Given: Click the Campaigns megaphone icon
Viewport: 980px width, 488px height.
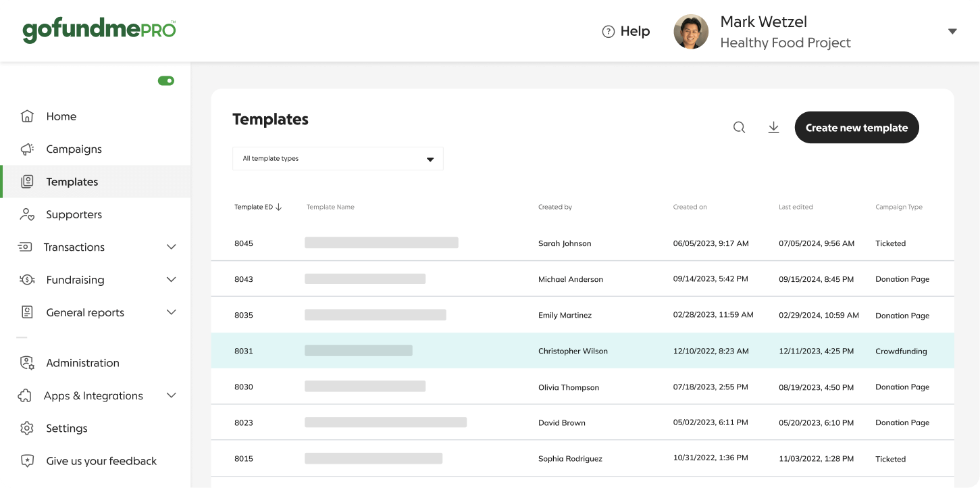Looking at the screenshot, I should pyautogui.click(x=27, y=149).
